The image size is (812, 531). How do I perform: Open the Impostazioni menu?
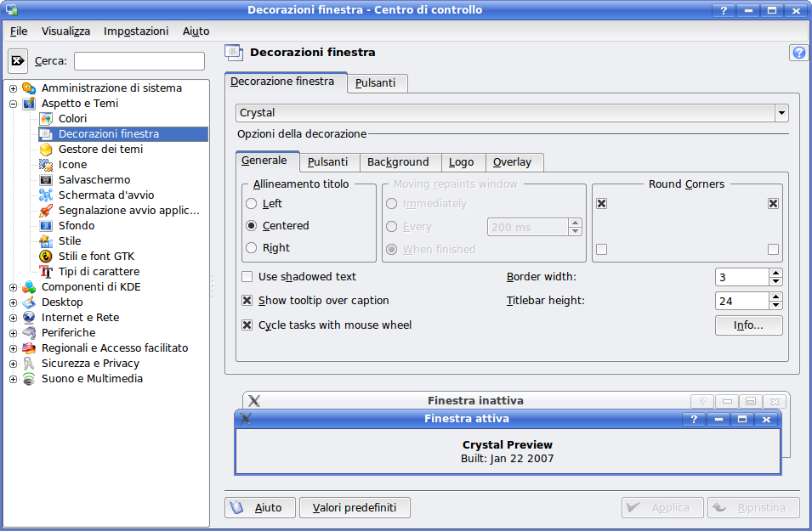[136, 31]
